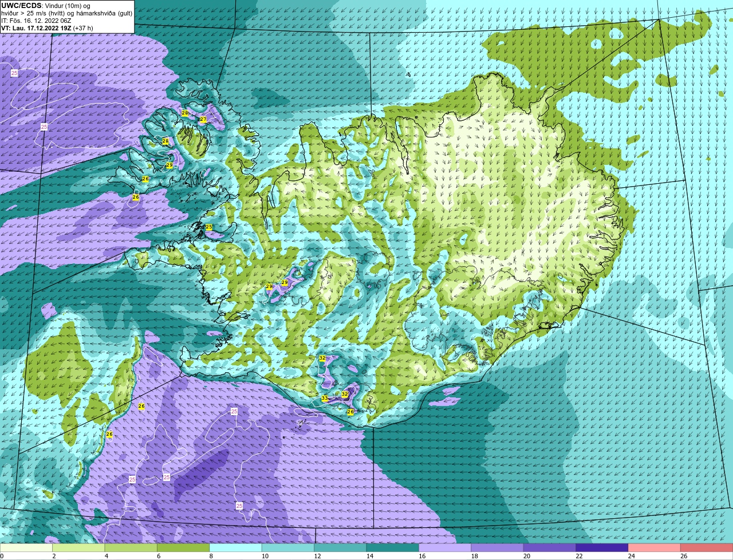Click the 10–12 m/s turquoise legend swatch
The height and width of the screenshot is (560, 733).
click(288, 548)
